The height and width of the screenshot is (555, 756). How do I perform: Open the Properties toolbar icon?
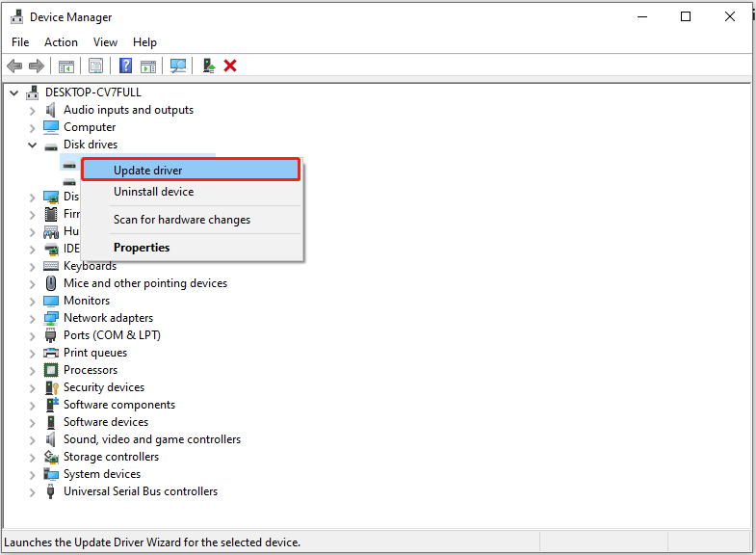(x=95, y=66)
